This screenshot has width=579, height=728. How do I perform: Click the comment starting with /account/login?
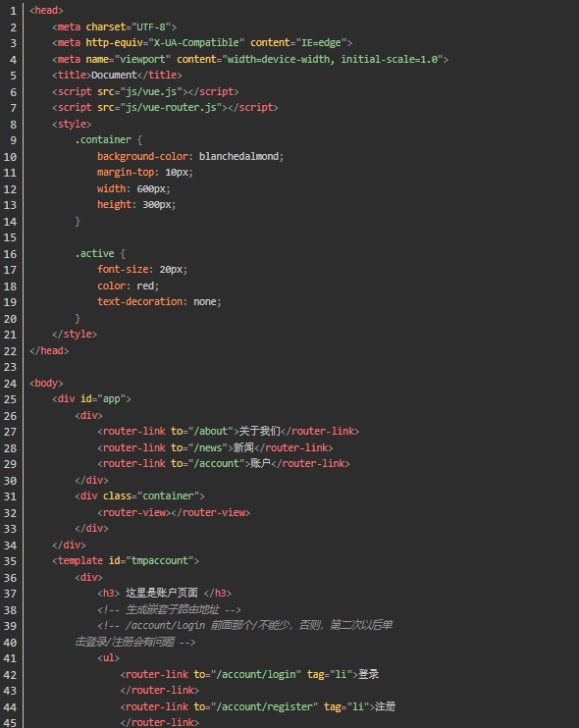[244, 625]
